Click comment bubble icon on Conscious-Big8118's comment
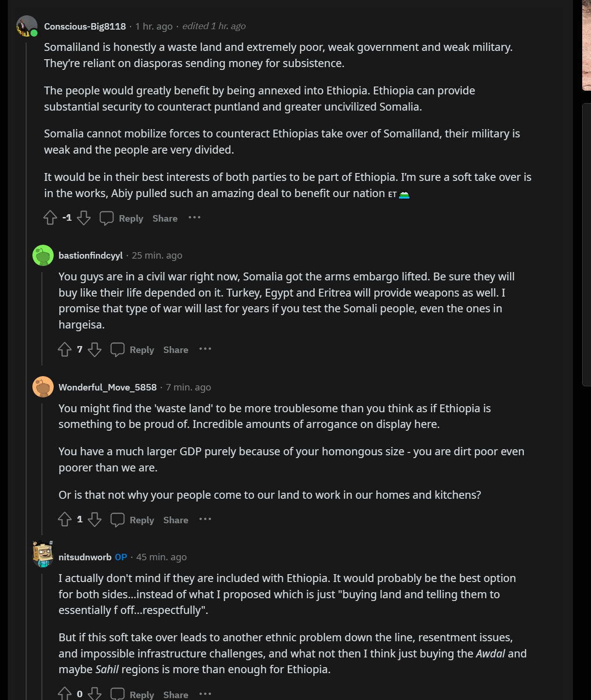 click(106, 218)
